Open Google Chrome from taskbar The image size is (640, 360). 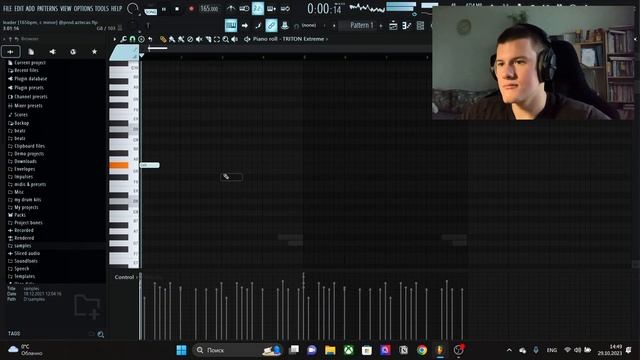tap(422, 350)
